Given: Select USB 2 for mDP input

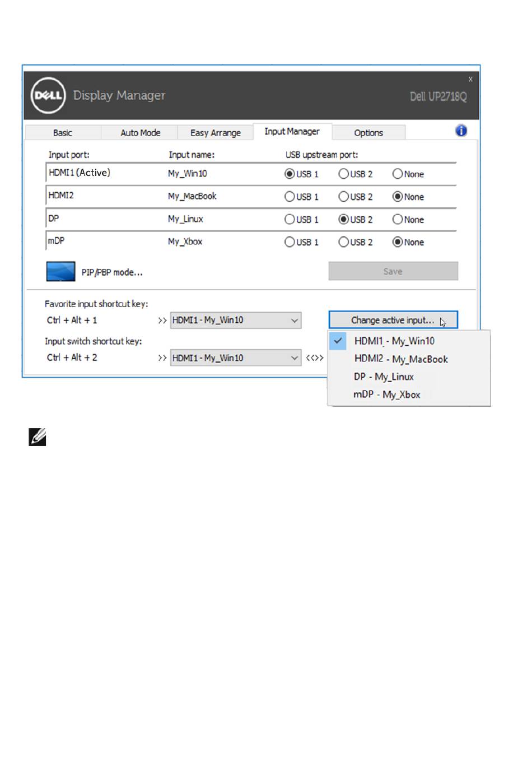Looking at the screenshot, I should (343, 242).
